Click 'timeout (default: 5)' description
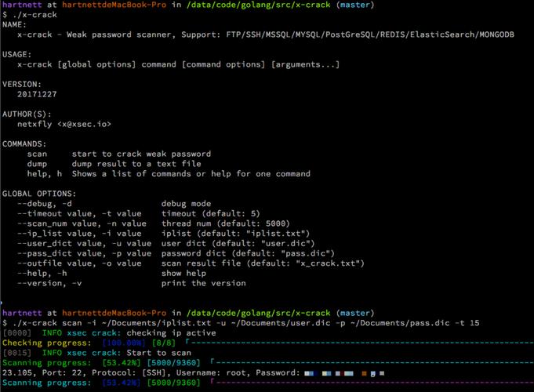The image size is (534, 392). click(210, 213)
